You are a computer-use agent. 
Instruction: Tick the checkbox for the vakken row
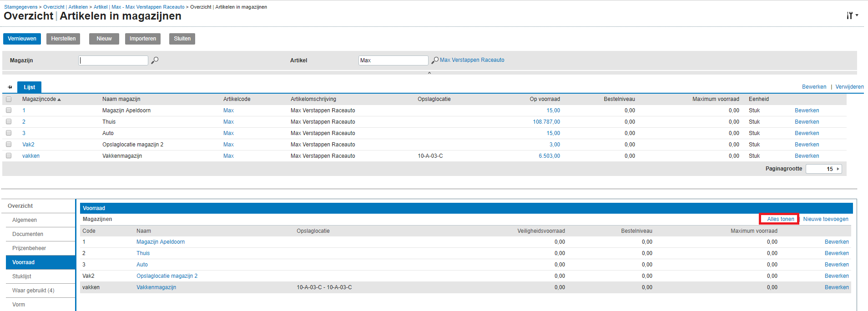(x=9, y=156)
